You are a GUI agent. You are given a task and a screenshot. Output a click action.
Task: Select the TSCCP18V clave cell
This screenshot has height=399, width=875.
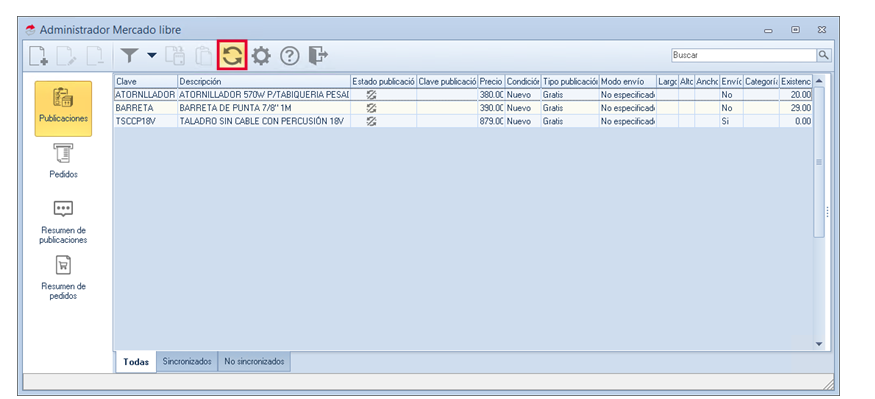click(146, 122)
